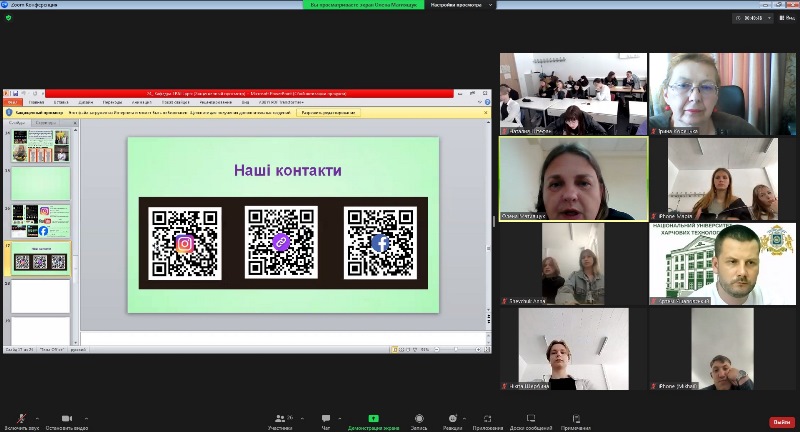
Task: Click PowerPoint save icon in quick access
Action: click(x=15, y=93)
